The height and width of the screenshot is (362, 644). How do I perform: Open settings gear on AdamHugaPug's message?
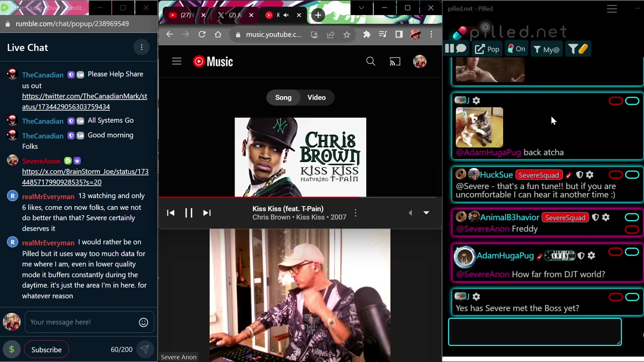[591, 256]
